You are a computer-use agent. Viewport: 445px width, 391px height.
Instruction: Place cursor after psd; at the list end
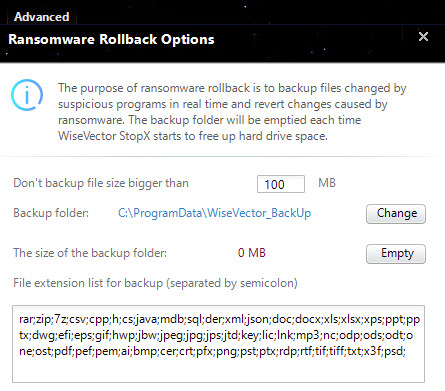point(406,351)
